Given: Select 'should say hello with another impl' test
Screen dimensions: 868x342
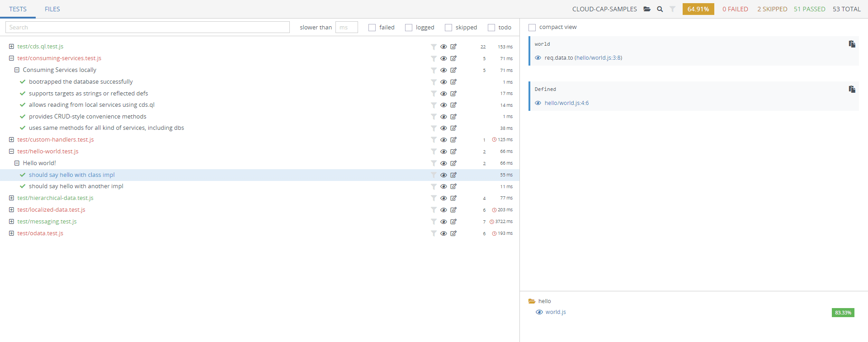Looking at the screenshot, I should pos(76,186).
